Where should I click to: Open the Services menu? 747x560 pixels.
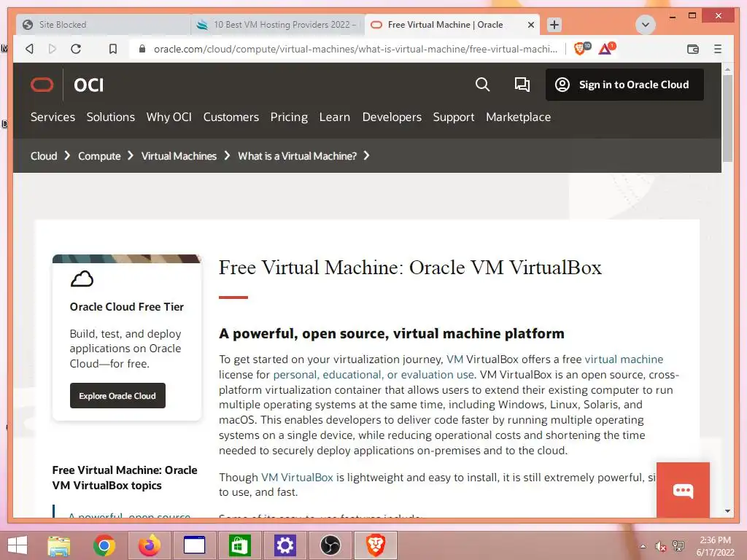(53, 117)
